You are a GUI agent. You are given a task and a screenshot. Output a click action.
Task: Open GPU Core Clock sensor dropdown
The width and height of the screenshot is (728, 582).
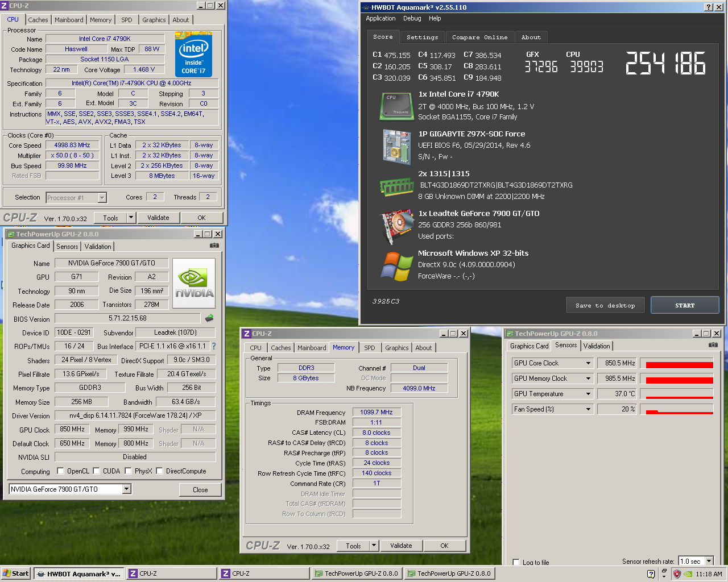click(589, 363)
